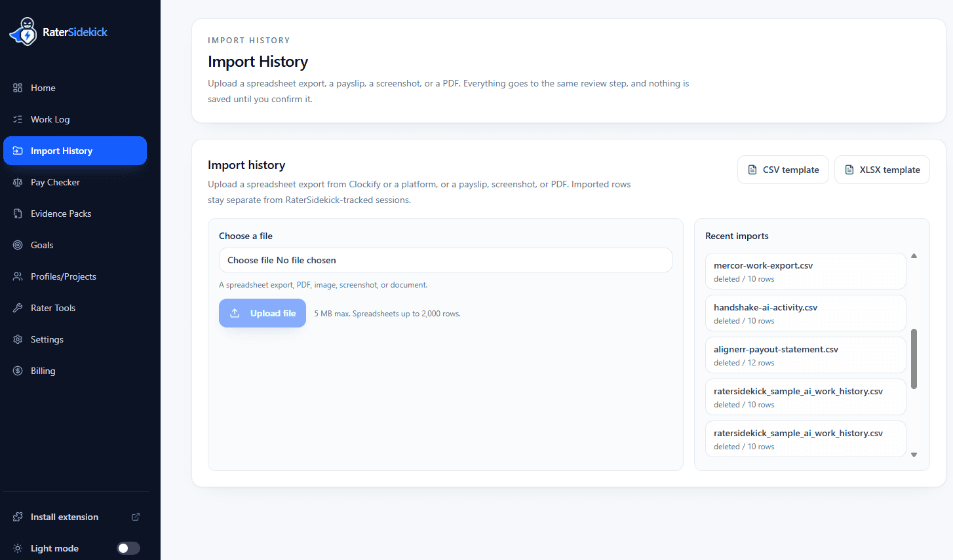This screenshot has width=953, height=560.
Task: Click the CSV template file icon
Action: click(x=752, y=170)
